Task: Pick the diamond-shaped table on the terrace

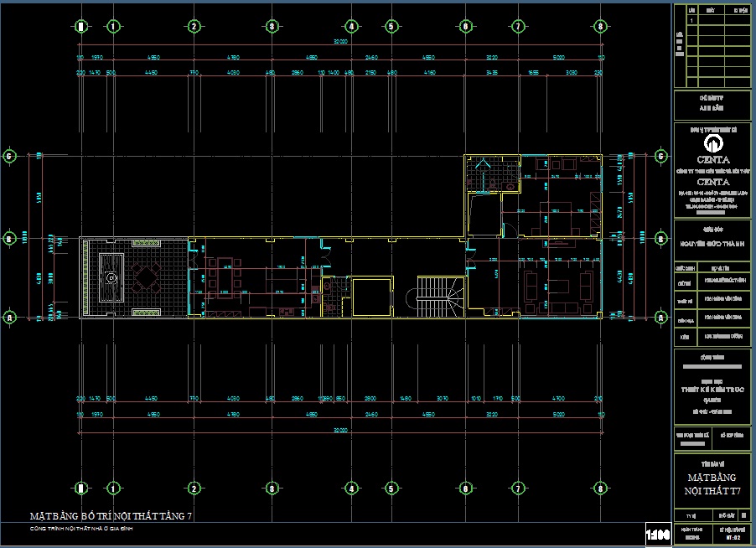Action: (147, 275)
